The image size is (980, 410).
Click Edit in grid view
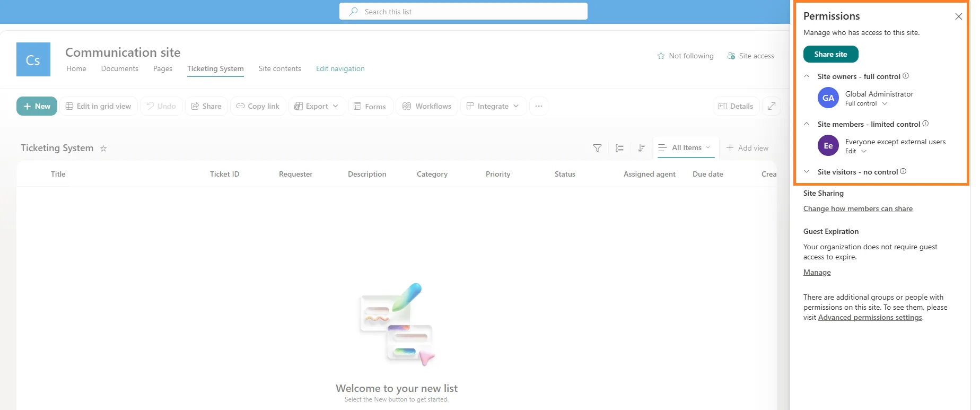click(99, 106)
